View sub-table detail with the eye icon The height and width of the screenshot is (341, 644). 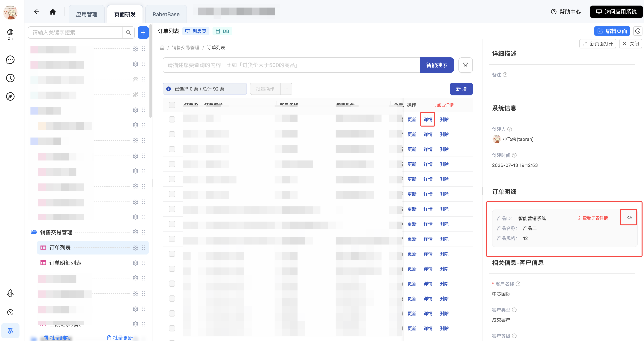point(629,218)
